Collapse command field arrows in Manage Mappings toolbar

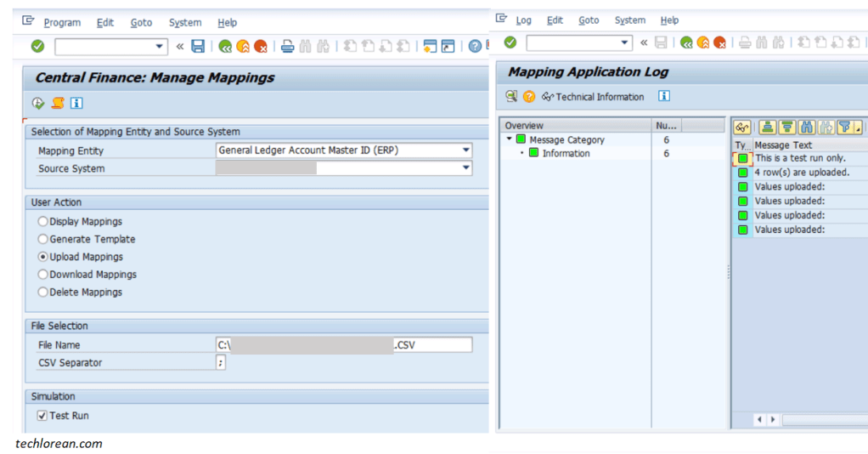point(180,47)
